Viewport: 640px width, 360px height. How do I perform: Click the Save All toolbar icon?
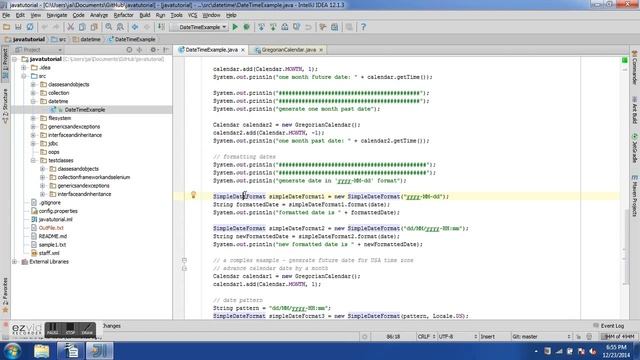(x=18, y=27)
